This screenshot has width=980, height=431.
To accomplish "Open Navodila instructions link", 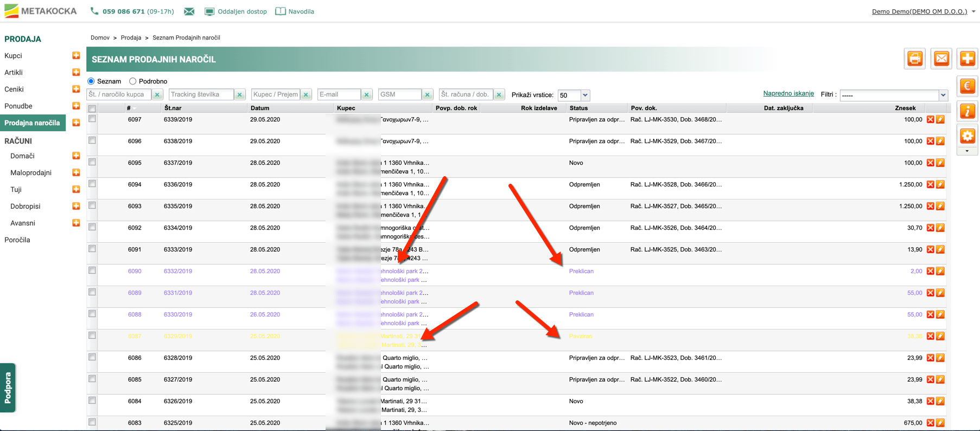I will (295, 11).
